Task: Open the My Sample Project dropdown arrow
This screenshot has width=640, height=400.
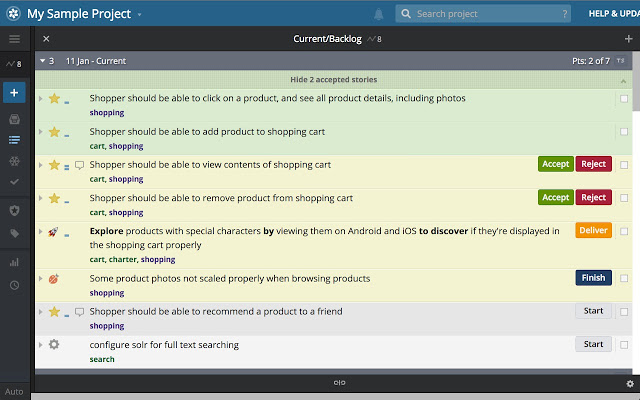Action: click(139, 14)
